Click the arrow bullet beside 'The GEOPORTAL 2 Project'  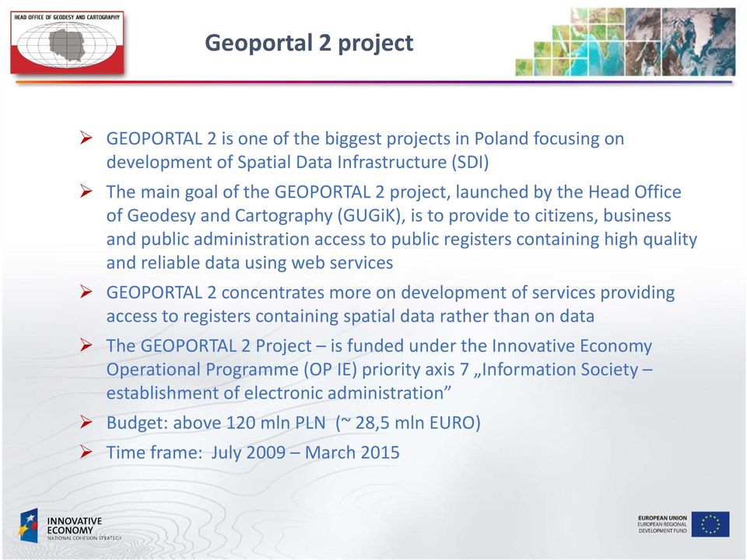click(86, 345)
